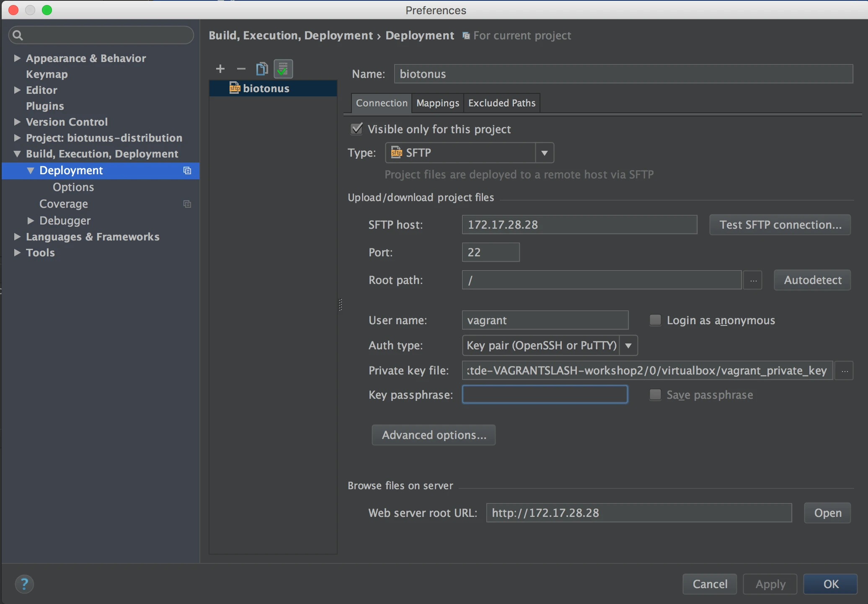Expand Languages & Frameworks section

(x=17, y=237)
